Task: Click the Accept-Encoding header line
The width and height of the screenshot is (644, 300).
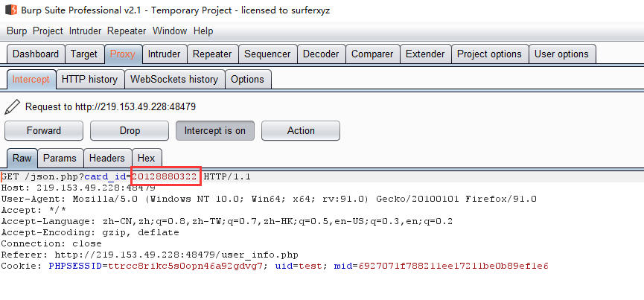Action: point(90,232)
